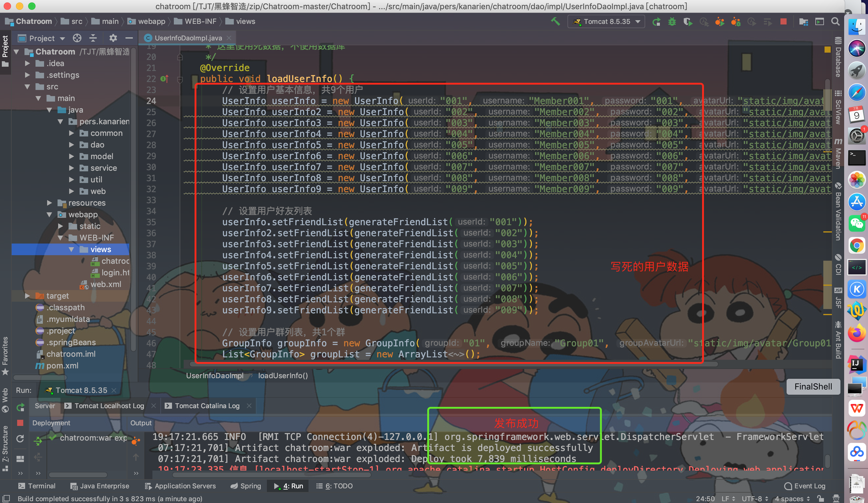The image size is (868, 503).
Task: Open the Favorites side tab
Action: (x=5, y=356)
